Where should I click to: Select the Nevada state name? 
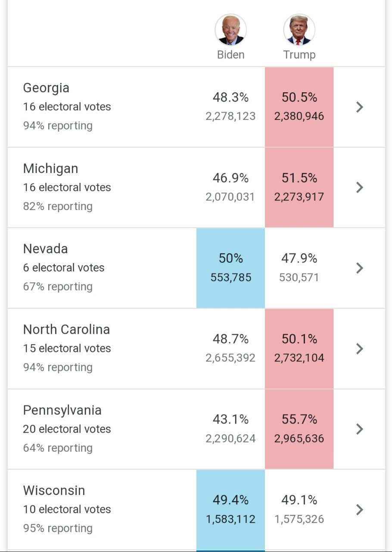point(45,249)
